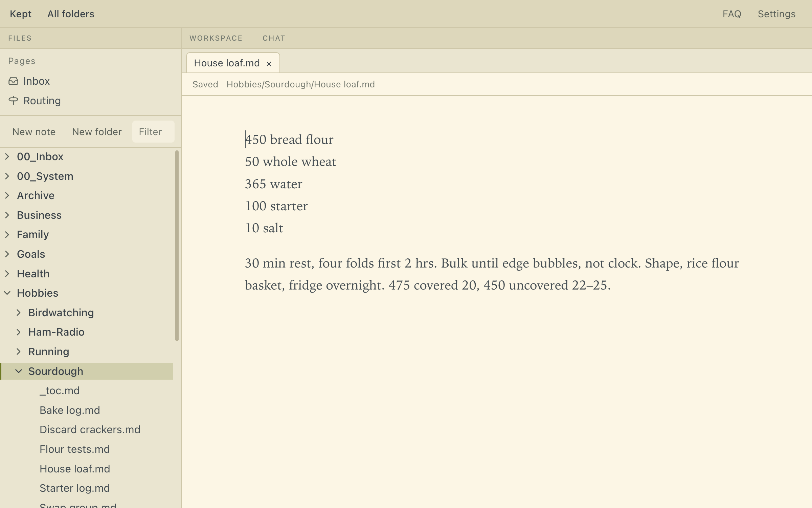Expand the 00_System folder chevron
This screenshot has width=812, height=508.
(x=7, y=176)
